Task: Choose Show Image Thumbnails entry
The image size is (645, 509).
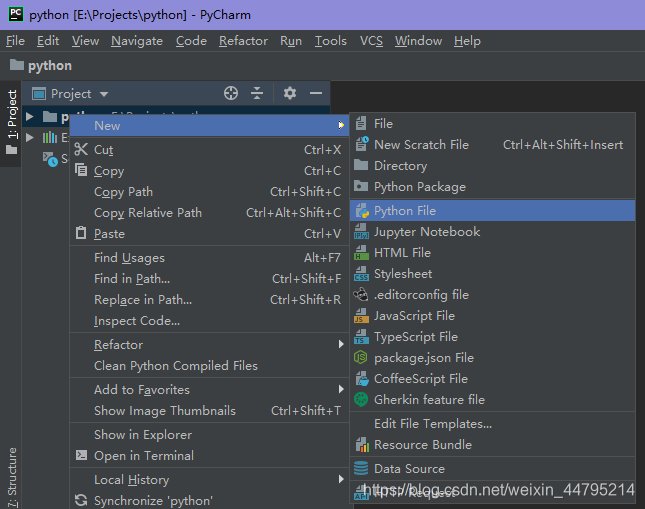Action: click(x=209, y=410)
